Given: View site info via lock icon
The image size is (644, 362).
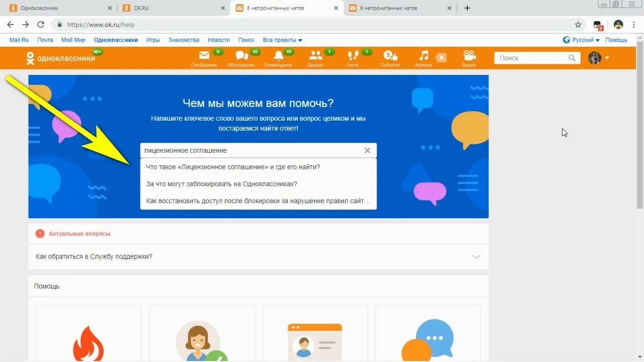Looking at the screenshot, I should (60, 24).
